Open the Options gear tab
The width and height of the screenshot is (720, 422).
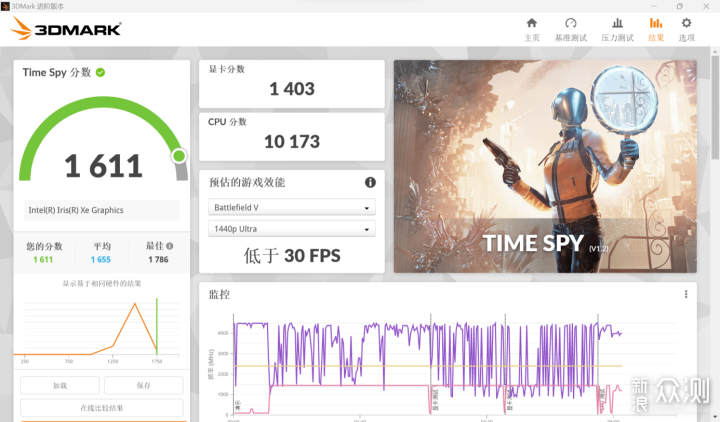pos(686,29)
